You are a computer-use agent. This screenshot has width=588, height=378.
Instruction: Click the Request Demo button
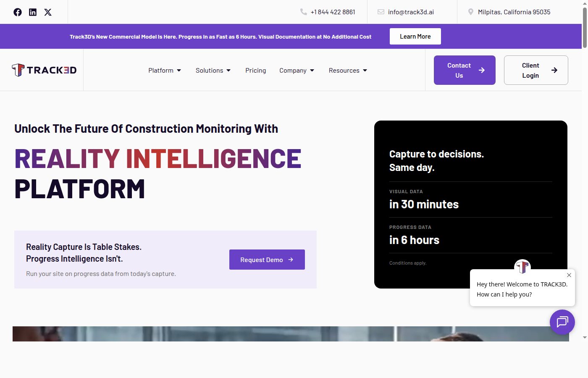[267, 260]
